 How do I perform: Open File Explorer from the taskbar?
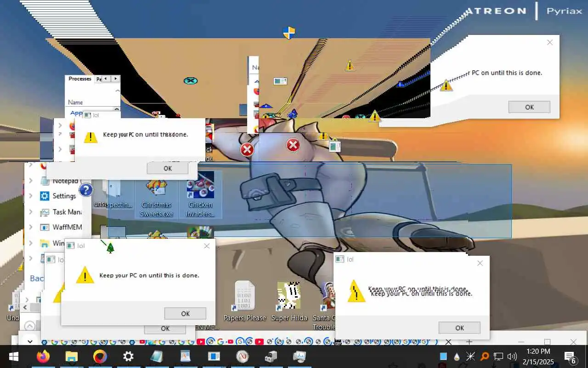(x=72, y=356)
